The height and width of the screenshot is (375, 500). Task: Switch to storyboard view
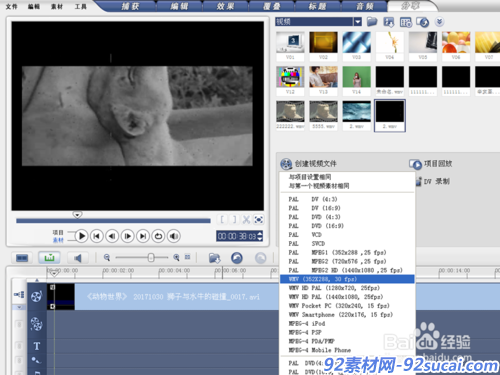pos(22,258)
